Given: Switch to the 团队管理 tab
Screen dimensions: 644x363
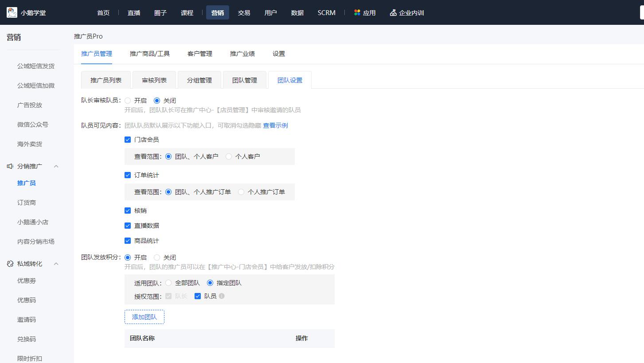Looking at the screenshot, I should [x=245, y=80].
